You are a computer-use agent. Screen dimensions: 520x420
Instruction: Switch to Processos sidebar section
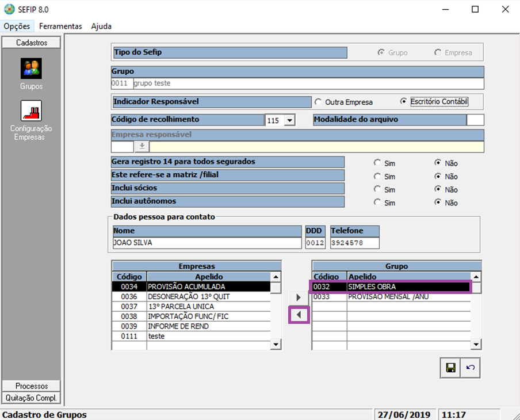tap(32, 386)
